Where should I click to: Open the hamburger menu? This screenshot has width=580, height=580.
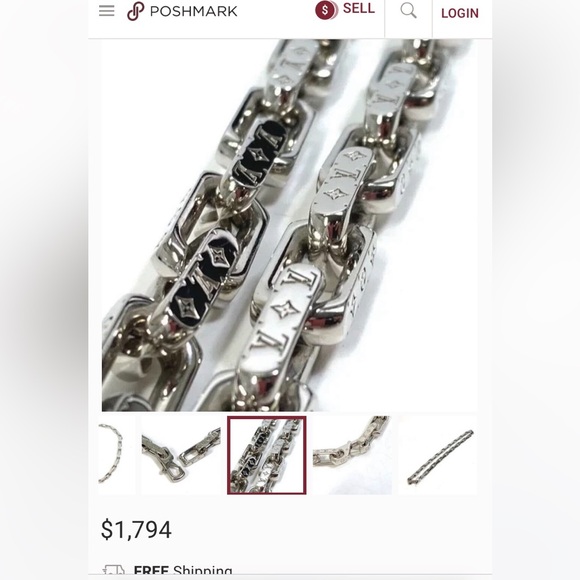point(107,11)
